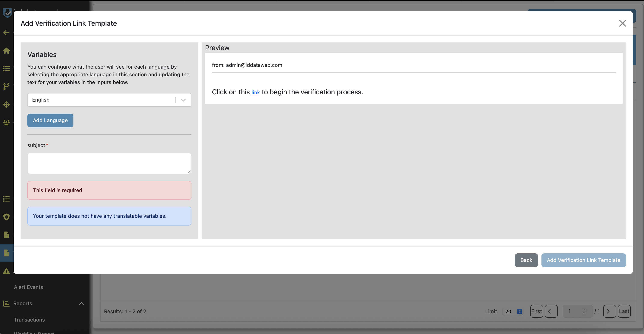This screenshot has width=644, height=334.
Task: Click the Reports chart icon
Action: [x=6, y=304]
